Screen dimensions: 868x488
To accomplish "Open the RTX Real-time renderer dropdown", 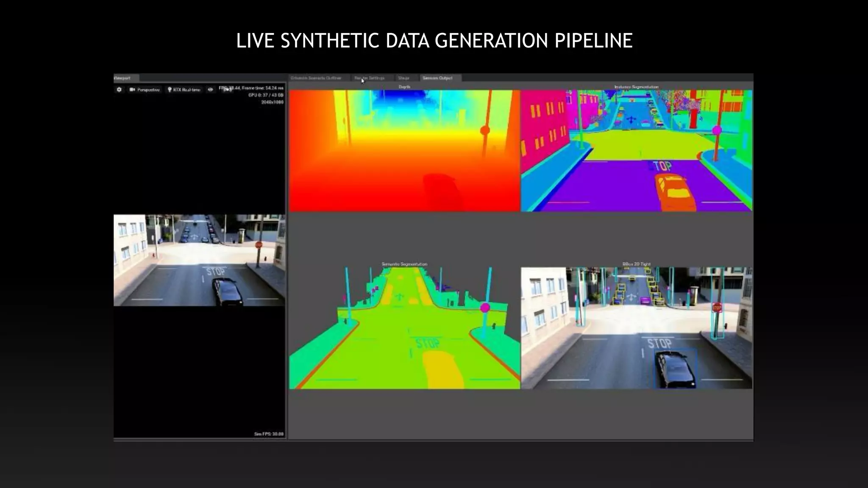I will pyautogui.click(x=184, y=90).
